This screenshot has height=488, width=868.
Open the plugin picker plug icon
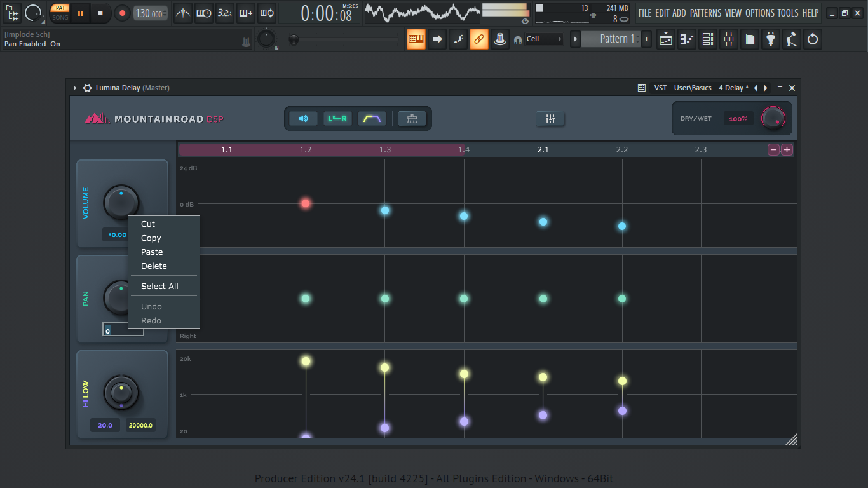[x=771, y=39]
